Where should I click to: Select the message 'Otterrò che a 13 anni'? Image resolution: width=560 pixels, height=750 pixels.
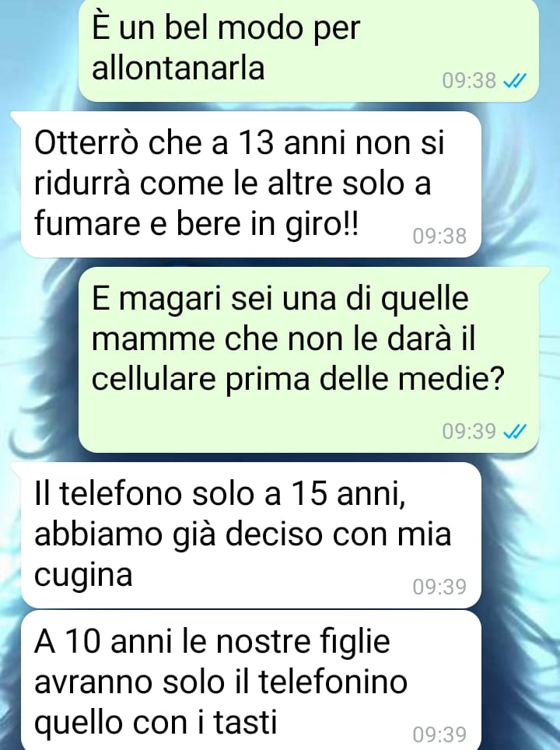click(250, 185)
